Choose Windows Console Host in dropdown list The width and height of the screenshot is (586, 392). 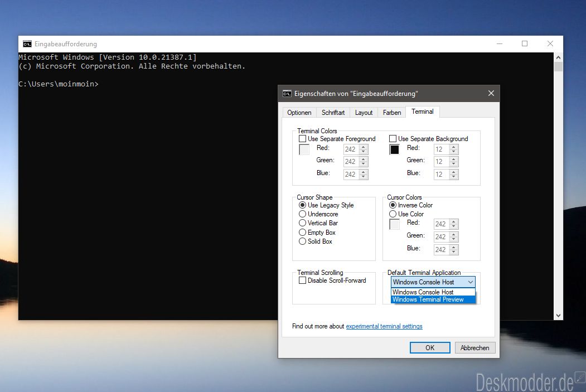pos(433,292)
